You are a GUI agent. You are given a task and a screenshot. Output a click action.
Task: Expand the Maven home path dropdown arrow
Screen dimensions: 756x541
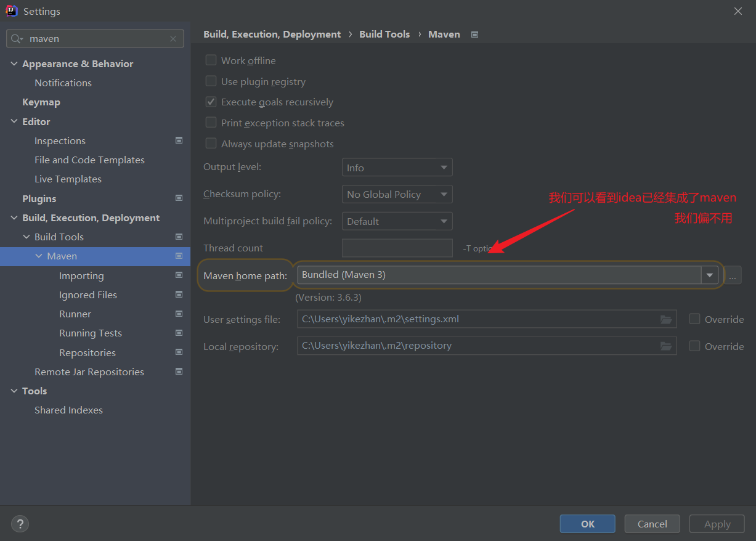pos(709,275)
